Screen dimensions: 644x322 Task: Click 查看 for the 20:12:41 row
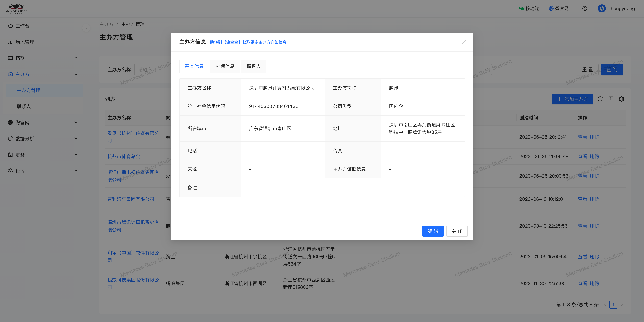coord(582,137)
